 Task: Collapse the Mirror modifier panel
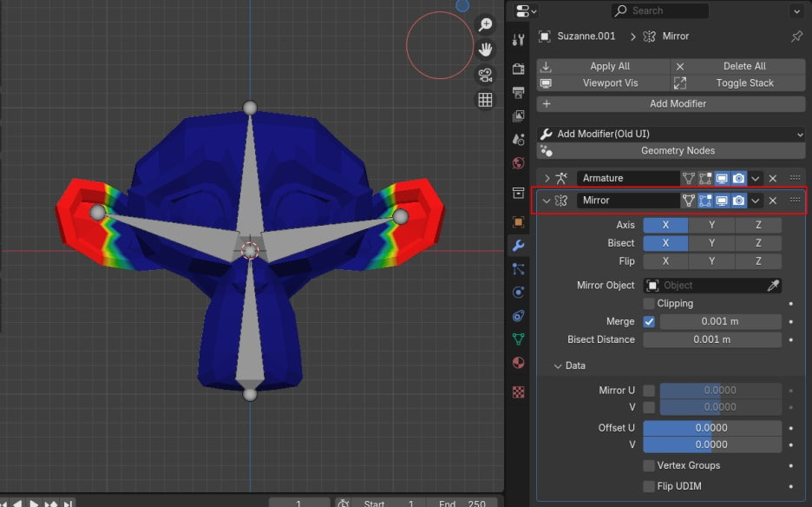(x=547, y=201)
